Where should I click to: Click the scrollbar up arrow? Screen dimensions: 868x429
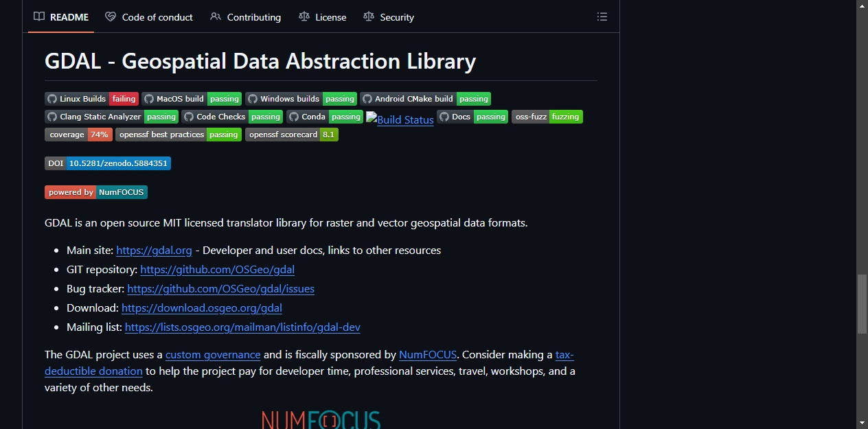[x=862, y=5]
